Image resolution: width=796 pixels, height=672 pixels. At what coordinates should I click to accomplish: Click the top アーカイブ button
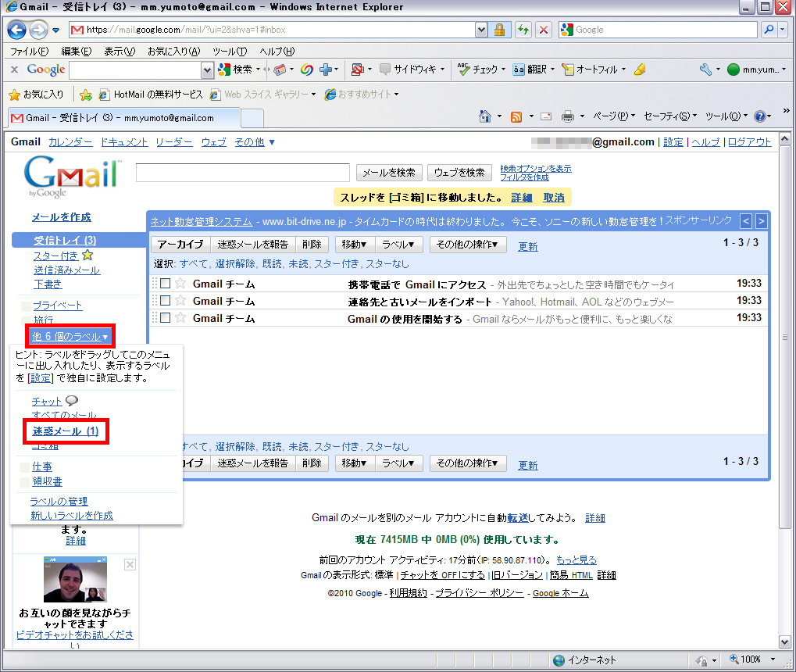[180, 245]
